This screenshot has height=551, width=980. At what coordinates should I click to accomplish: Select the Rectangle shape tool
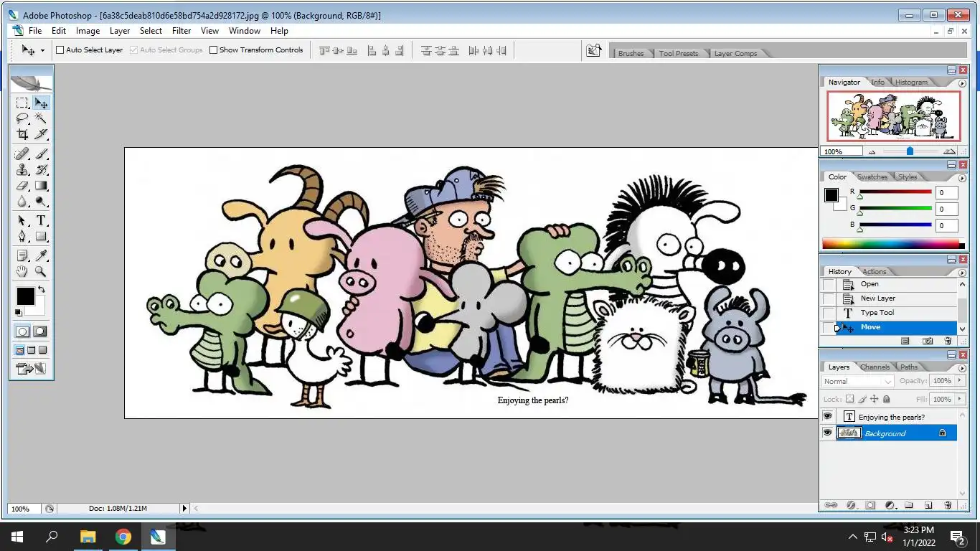pos(41,237)
